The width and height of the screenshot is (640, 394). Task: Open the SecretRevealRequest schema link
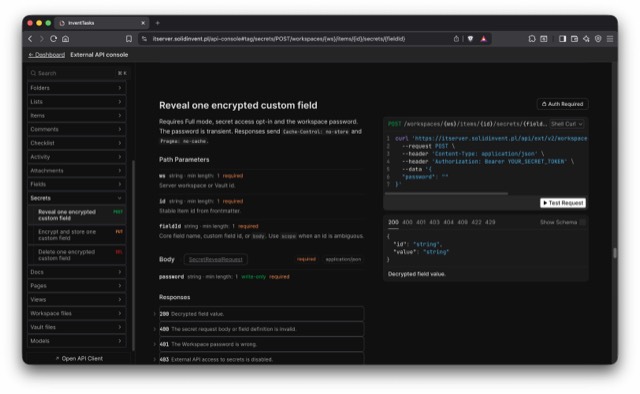216,259
